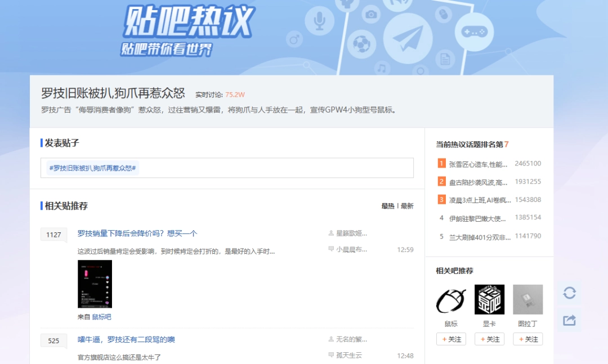Screen dimensions: 608x364
Task: Click the banner slogan 贴吧带你看世界
Action: 166,50
